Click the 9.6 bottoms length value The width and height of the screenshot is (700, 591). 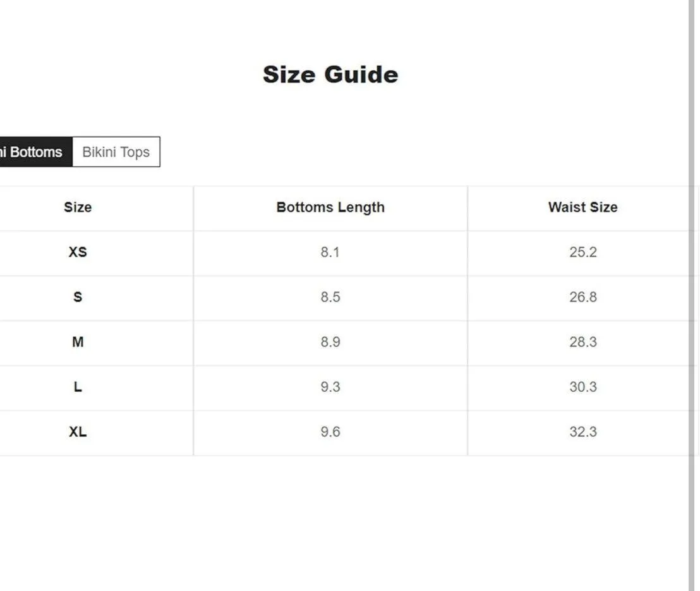330,432
